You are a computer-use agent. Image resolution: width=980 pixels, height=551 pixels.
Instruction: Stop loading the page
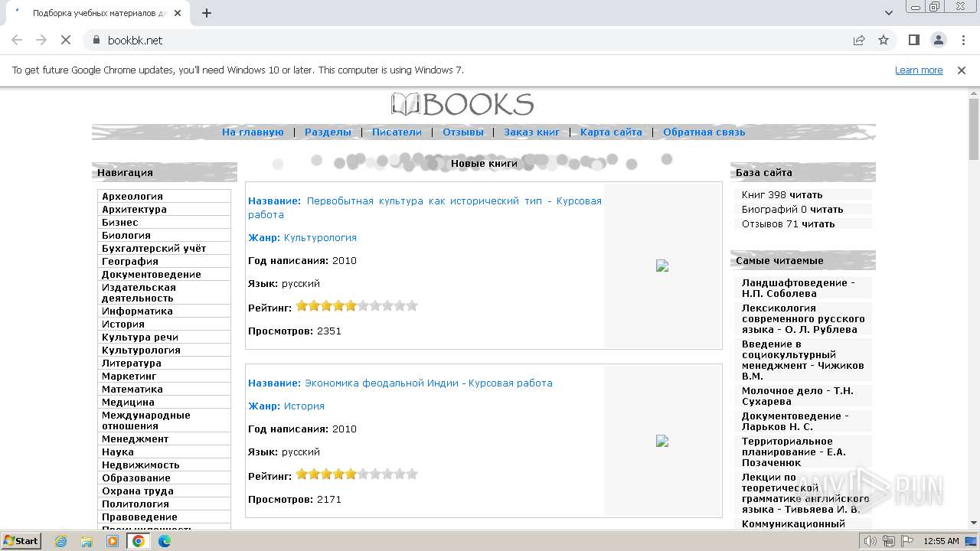coord(66,40)
